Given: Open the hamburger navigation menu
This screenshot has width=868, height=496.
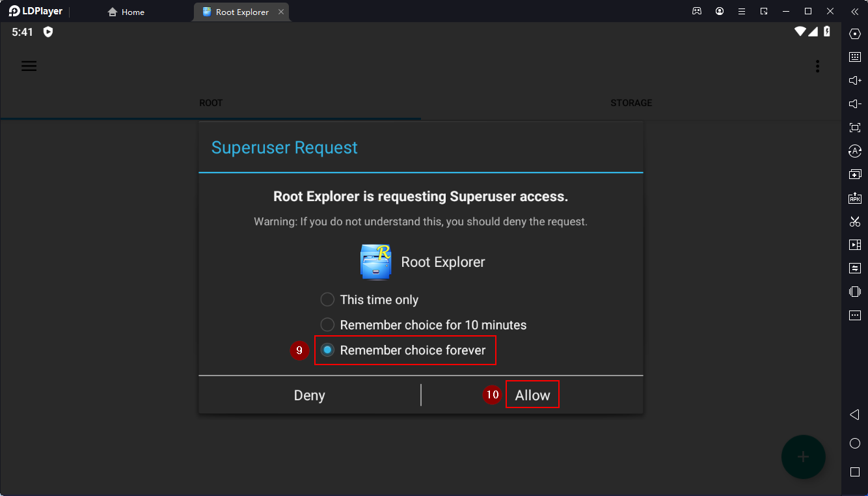Looking at the screenshot, I should 29,66.
